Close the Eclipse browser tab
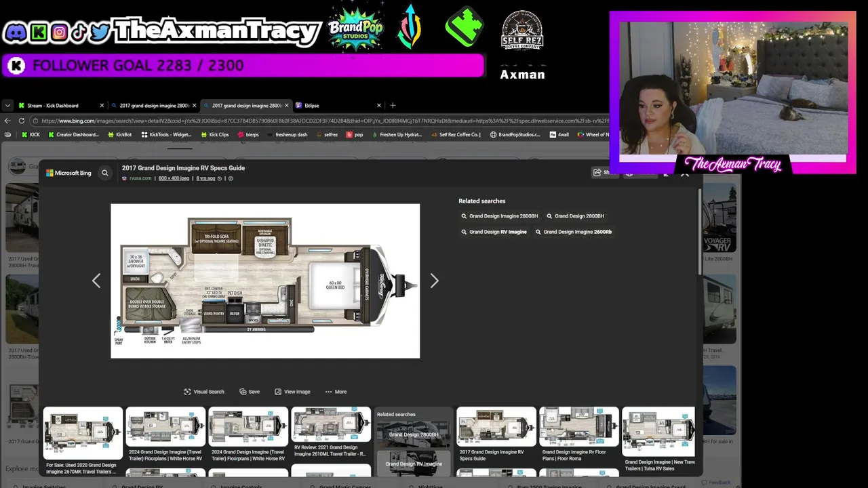This screenshot has height=488, width=868. point(378,106)
